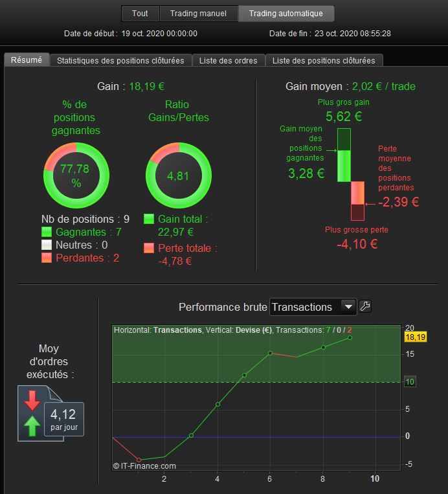Open the Transactions dropdown list

(313, 307)
